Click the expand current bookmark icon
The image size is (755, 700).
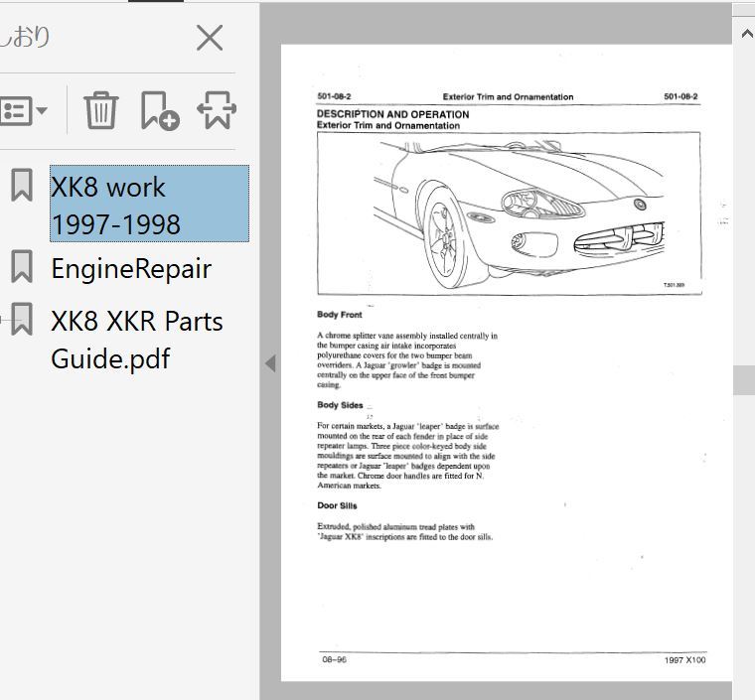(x=217, y=110)
